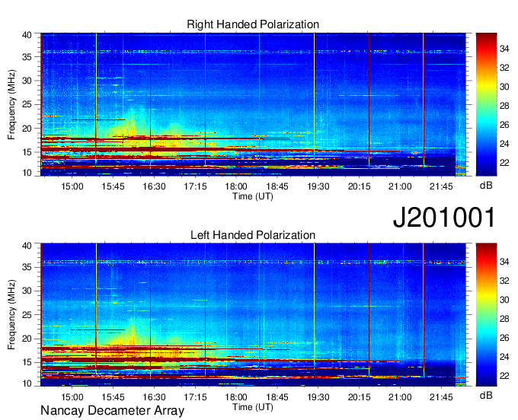
Task: Click the '21:00' time tick on the Right Handed plot
Action: (x=400, y=186)
